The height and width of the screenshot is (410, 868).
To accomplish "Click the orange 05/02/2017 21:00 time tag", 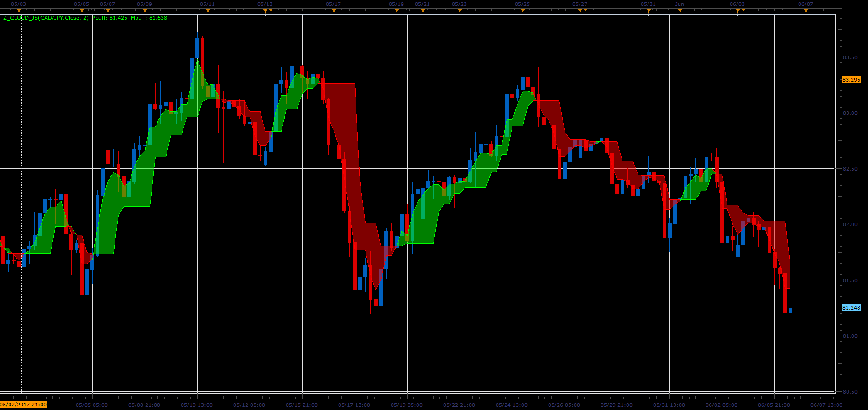I will (23, 405).
